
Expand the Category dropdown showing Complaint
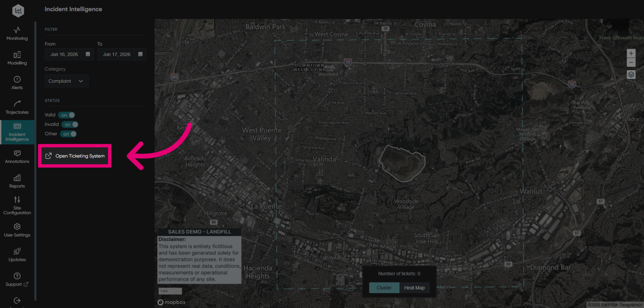[66, 81]
